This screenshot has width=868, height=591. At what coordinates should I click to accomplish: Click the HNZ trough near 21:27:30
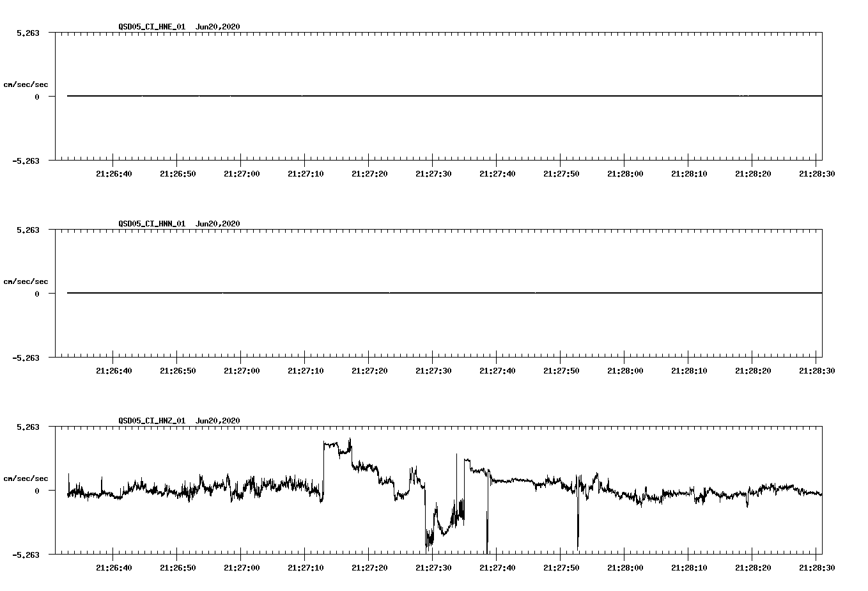point(430,539)
